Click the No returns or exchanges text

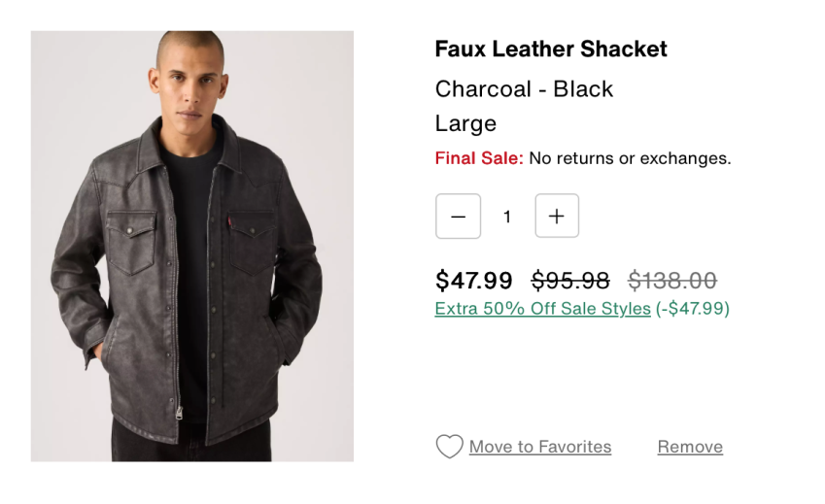pyautogui.click(x=630, y=158)
